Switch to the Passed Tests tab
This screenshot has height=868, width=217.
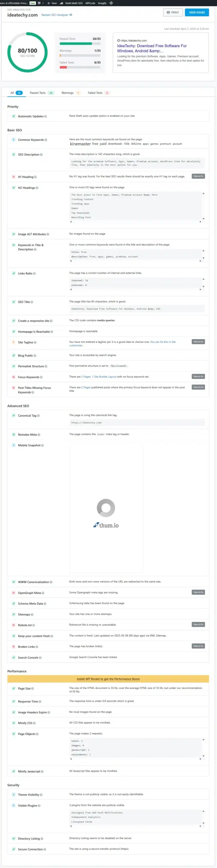point(38,93)
